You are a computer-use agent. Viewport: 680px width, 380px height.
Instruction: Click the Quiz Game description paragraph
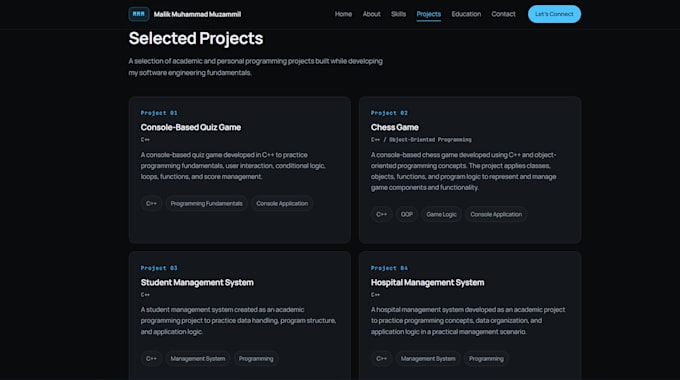point(233,166)
